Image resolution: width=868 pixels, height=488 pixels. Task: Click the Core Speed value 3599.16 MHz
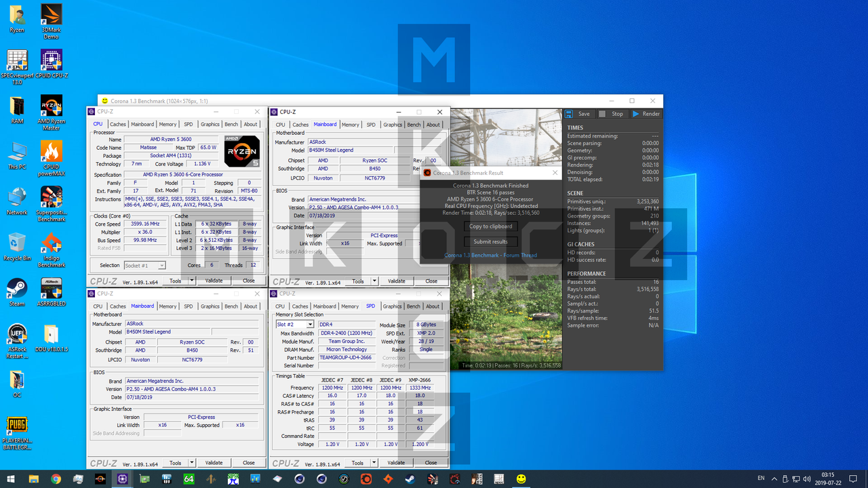[144, 224]
